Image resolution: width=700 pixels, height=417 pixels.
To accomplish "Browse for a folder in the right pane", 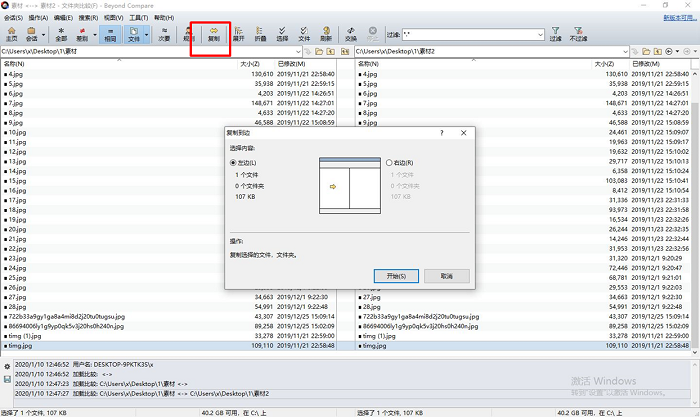I will (646, 52).
